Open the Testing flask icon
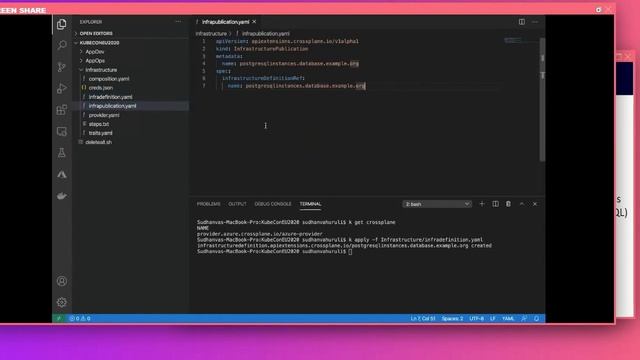 pyautogui.click(x=62, y=153)
